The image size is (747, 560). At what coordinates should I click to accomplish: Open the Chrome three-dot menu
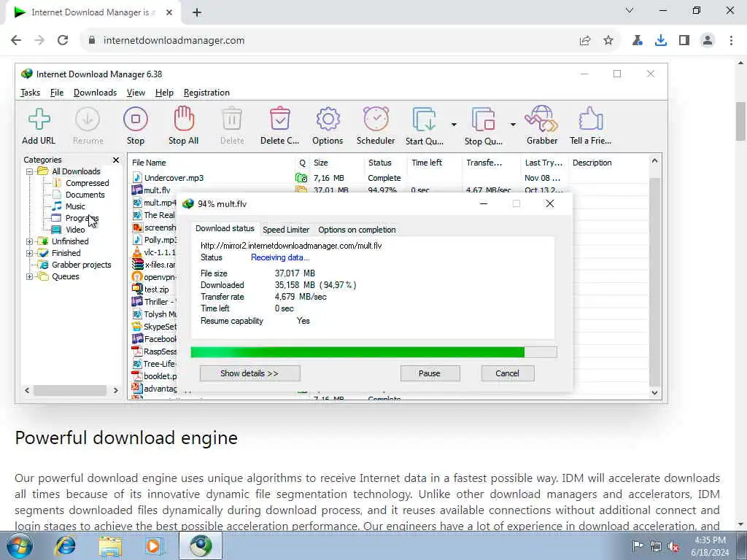point(731,41)
